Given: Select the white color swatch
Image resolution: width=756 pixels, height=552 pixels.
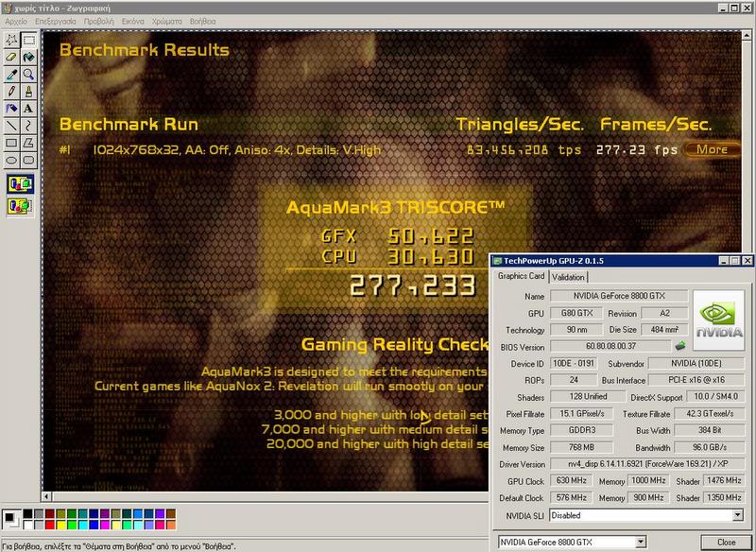Looking at the screenshot, I should (x=27, y=525).
